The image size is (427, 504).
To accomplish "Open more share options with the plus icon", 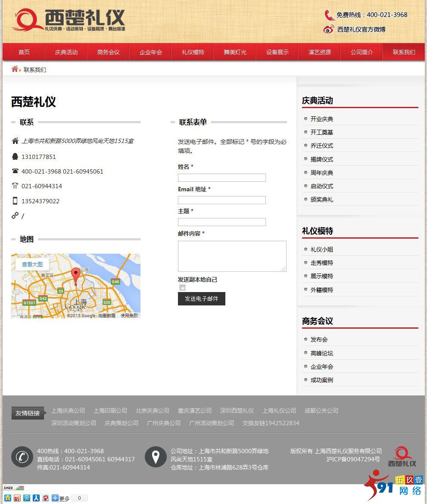I will tap(55, 498).
